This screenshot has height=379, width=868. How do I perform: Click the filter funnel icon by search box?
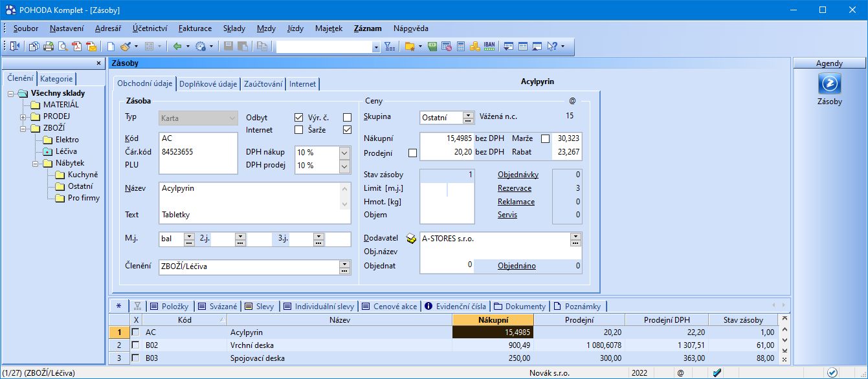[x=390, y=46]
